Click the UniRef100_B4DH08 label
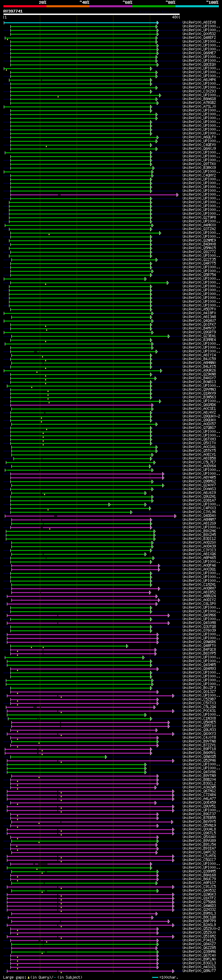Screen dimensions: 222x980 [199, 244]
